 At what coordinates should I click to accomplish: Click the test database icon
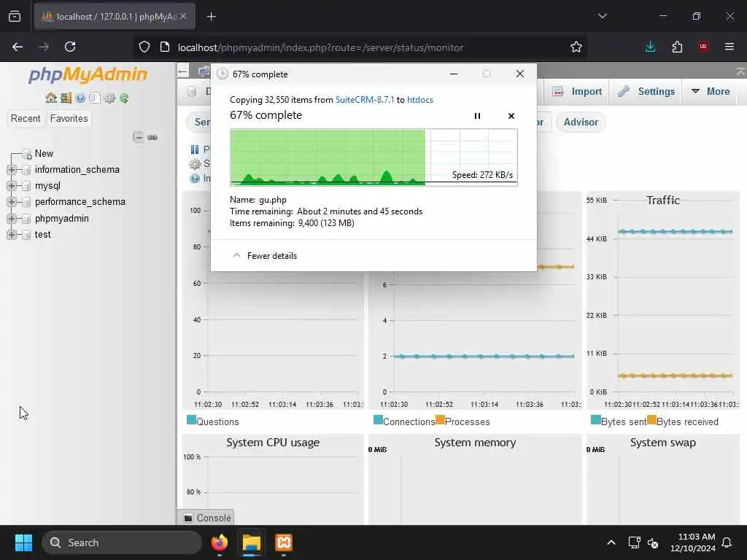click(x=27, y=235)
